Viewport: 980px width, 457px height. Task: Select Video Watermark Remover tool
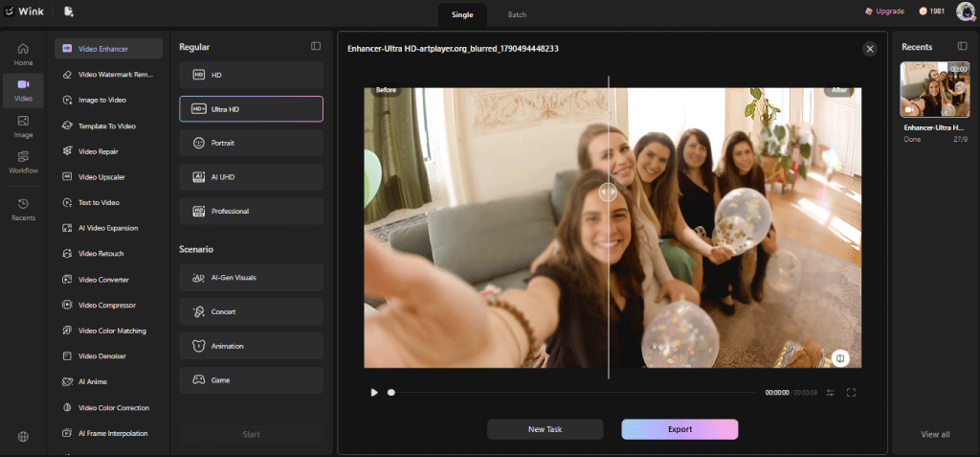pyautogui.click(x=109, y=75)
